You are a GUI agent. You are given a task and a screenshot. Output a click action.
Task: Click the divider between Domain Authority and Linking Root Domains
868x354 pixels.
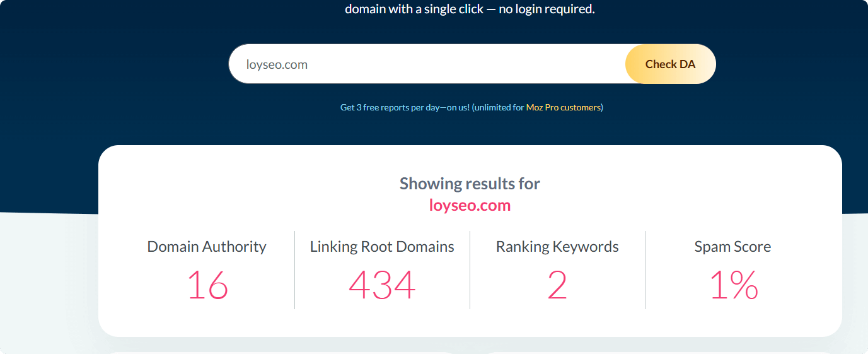pyautogui.click(x=294, y=270)
